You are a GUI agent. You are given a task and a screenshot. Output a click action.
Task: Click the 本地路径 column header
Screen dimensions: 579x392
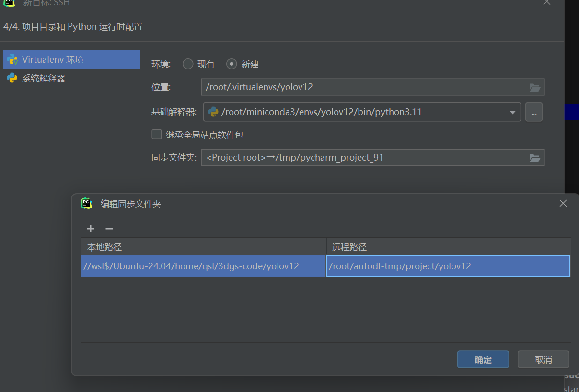click(204, 247)
